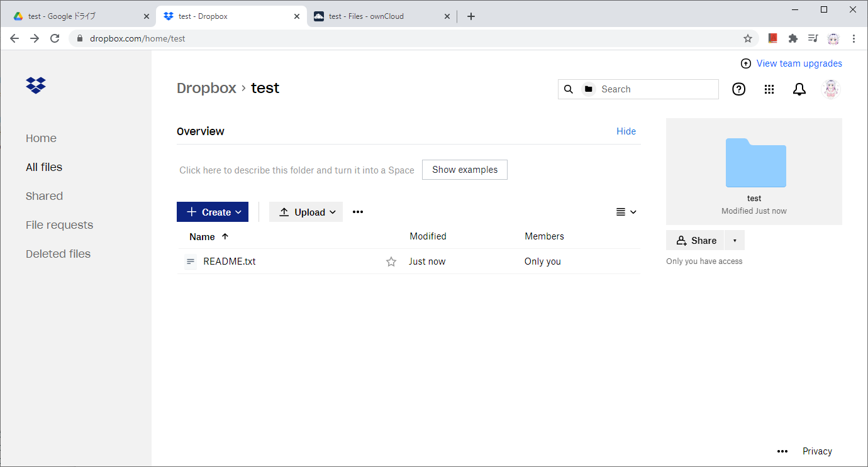
Task: Hide the Overview section
Action: [626, 131]
